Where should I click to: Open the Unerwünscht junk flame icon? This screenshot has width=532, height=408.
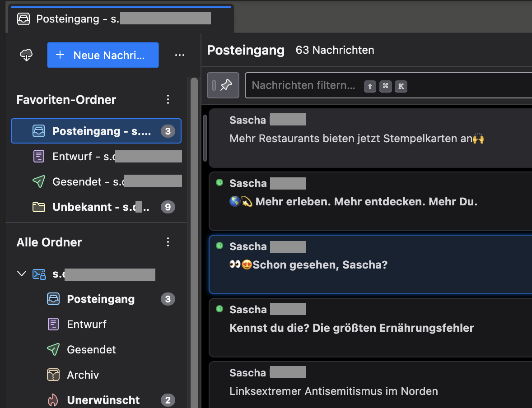[53, 400]
